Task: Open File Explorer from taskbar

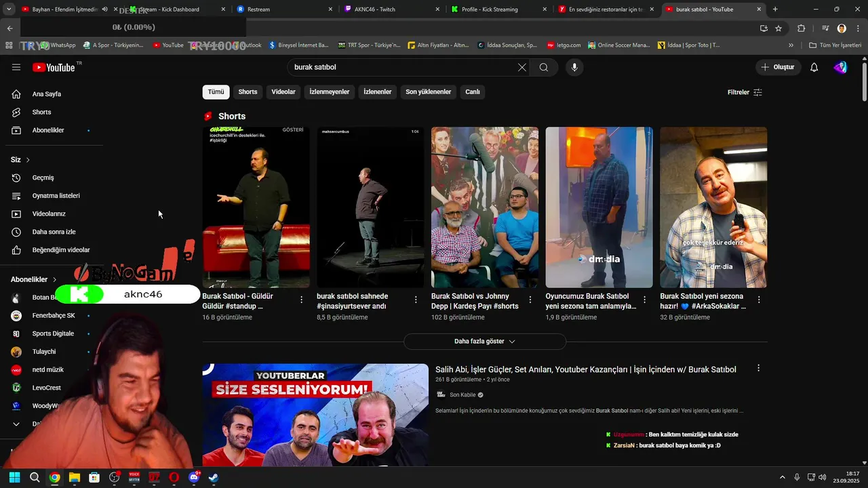Action: [x=75, y=477]
